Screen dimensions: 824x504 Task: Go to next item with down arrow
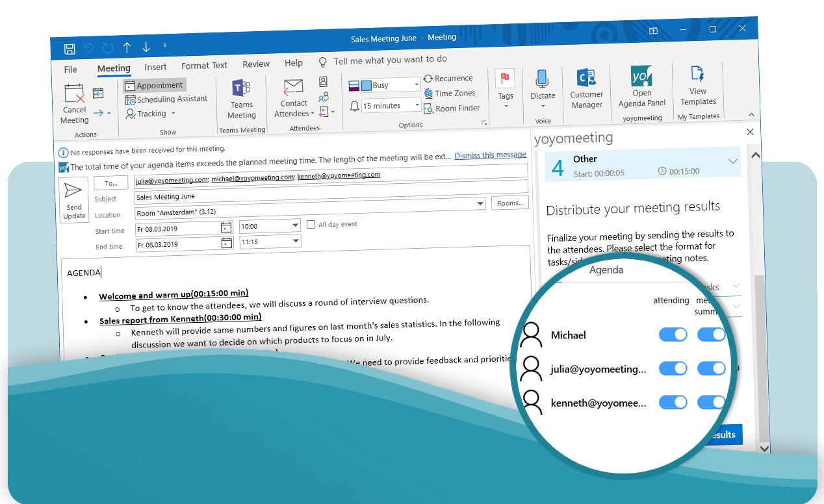tap(146, 47)
